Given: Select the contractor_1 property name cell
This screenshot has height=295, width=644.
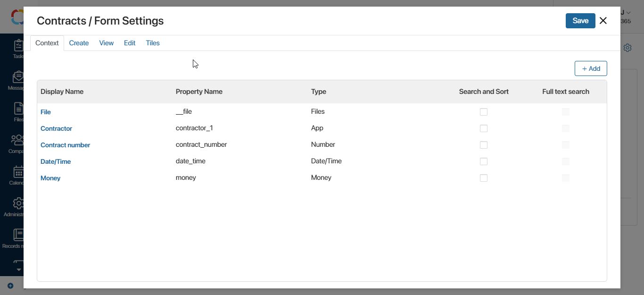Looking at the screenshot, I should 194,128.
